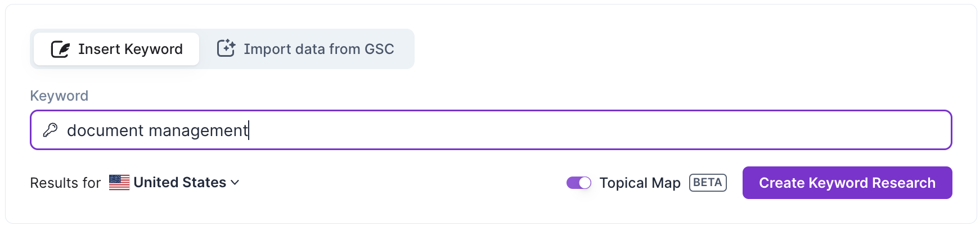Click the Keyword field label
The width and height of the screenshot is (980, 226).
point(59,96)
